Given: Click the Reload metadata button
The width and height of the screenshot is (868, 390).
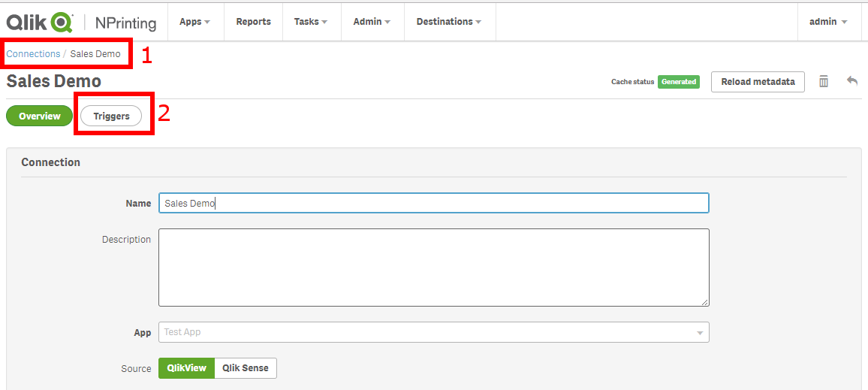Looking at the screenshot, I should 758,81.
